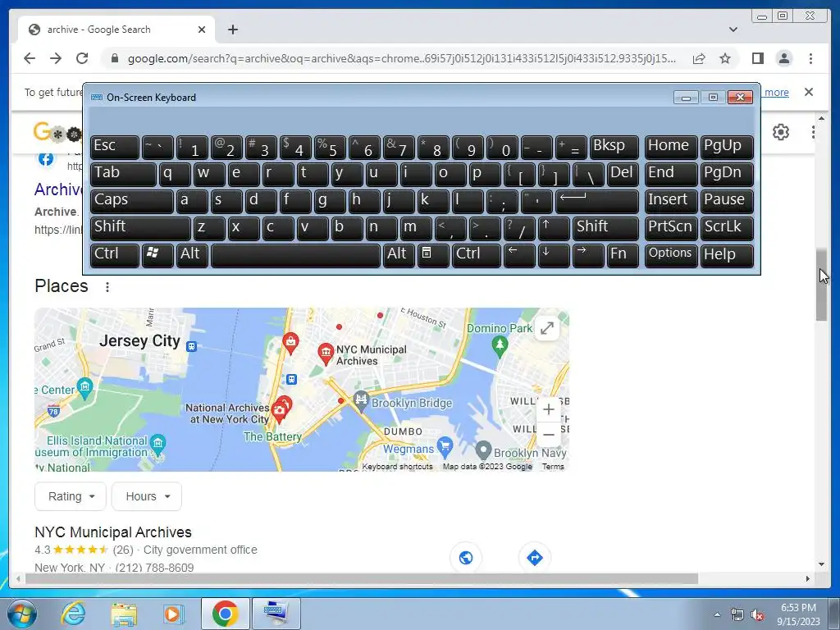Open Google quick settings gear
This screenshot has width=840, height=630.
pyautogui.click(x=781, y=132)
